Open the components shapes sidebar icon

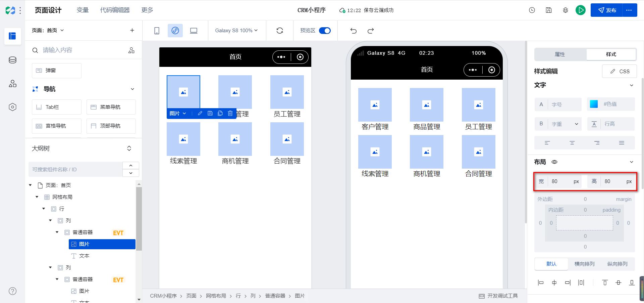[x=12, y=84]
